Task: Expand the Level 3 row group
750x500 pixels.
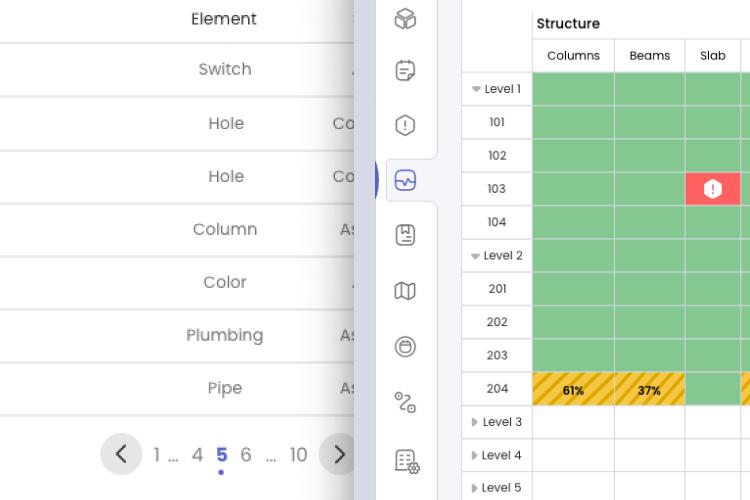Action: 476,422
